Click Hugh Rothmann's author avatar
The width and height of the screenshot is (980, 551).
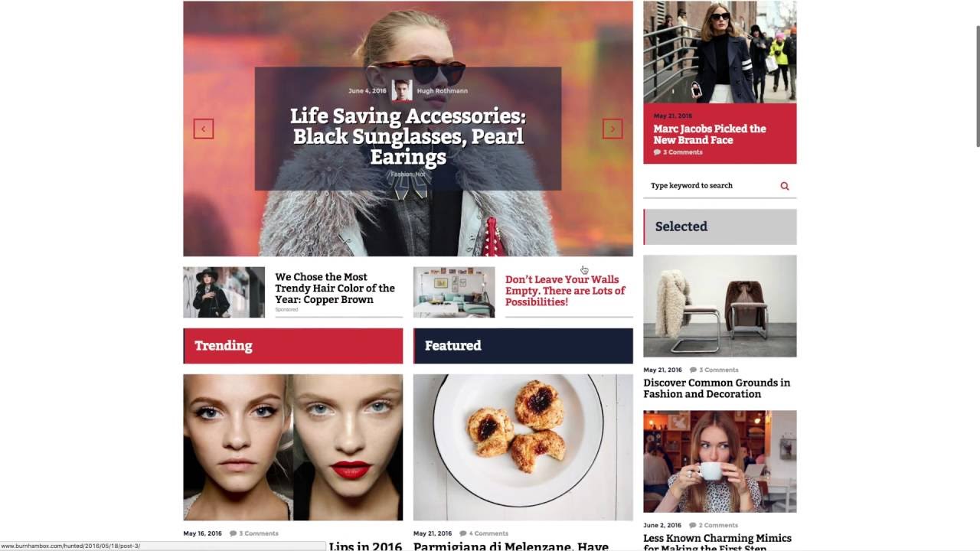pyautogui.click(x=402, y=90)
